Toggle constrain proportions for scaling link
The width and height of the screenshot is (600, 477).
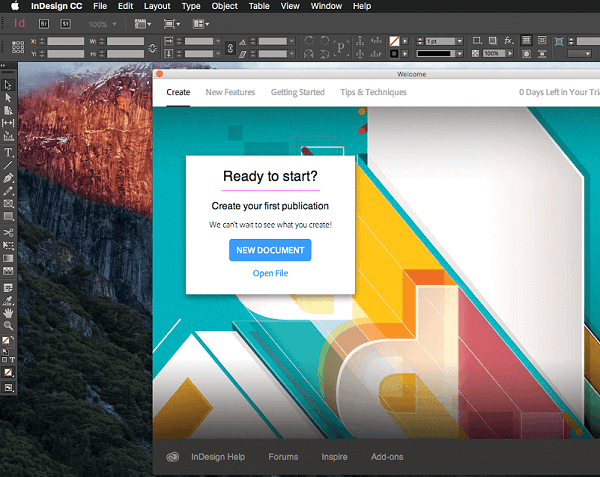[x=230, y=48]
